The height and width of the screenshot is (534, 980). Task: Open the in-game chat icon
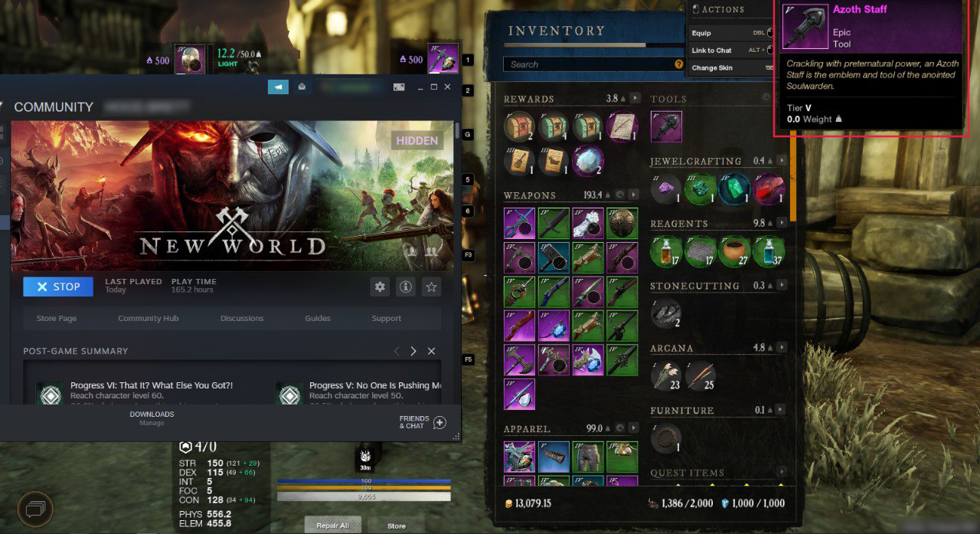click(x=35, y=508)
